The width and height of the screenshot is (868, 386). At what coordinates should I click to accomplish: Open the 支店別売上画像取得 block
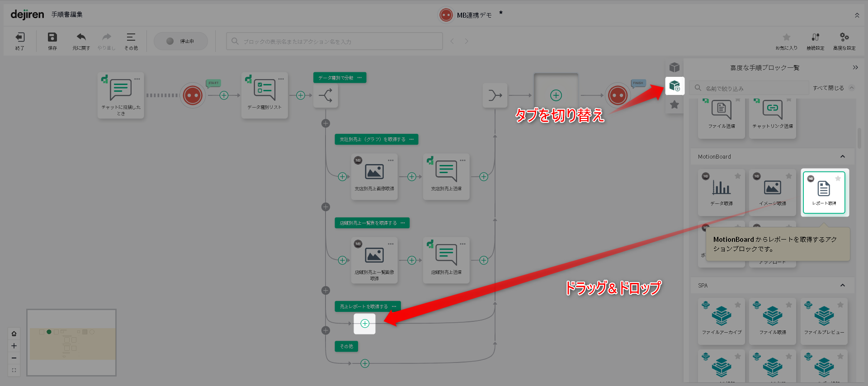pos(374,177)
